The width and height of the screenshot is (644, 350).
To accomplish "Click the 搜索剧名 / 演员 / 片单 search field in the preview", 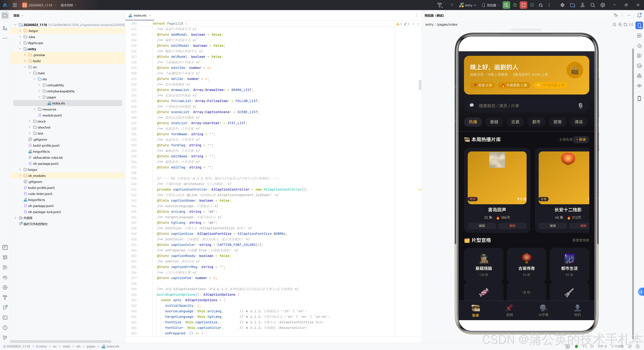I will click(526, 106).
